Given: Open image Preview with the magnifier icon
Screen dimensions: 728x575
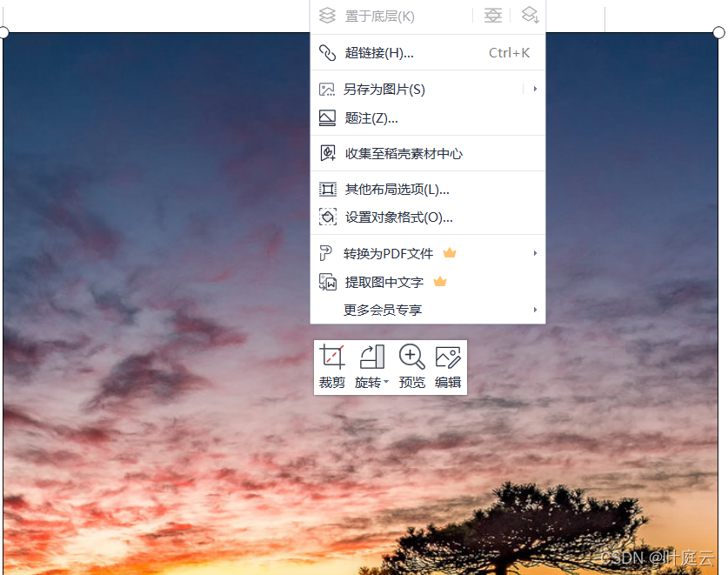Looking at the screenshot, I should (x=411, y=357).
